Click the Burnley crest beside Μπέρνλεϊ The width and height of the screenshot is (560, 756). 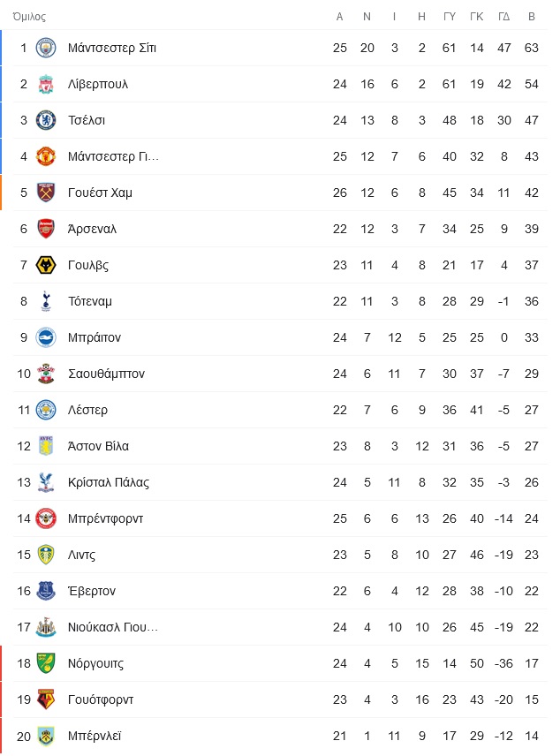point(46,736)
